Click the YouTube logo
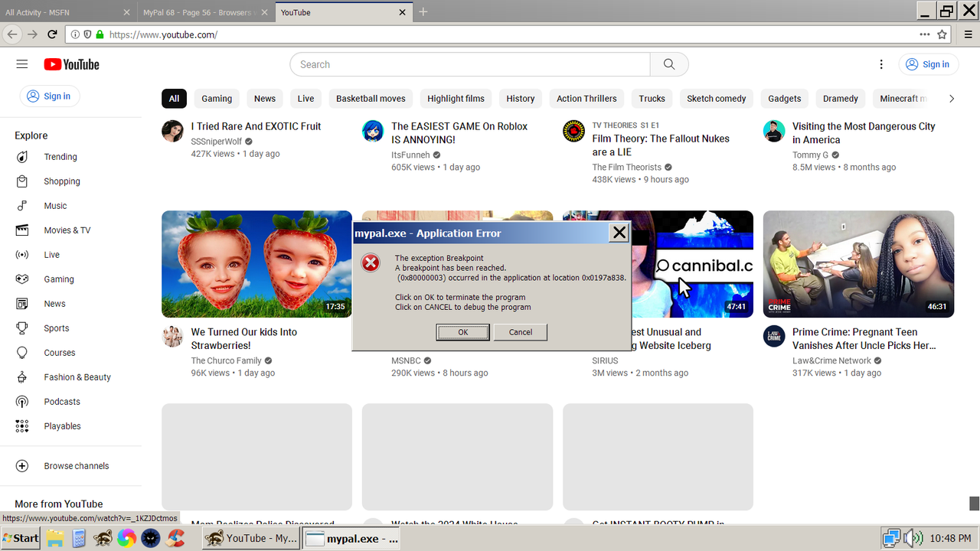 [72, 64]
